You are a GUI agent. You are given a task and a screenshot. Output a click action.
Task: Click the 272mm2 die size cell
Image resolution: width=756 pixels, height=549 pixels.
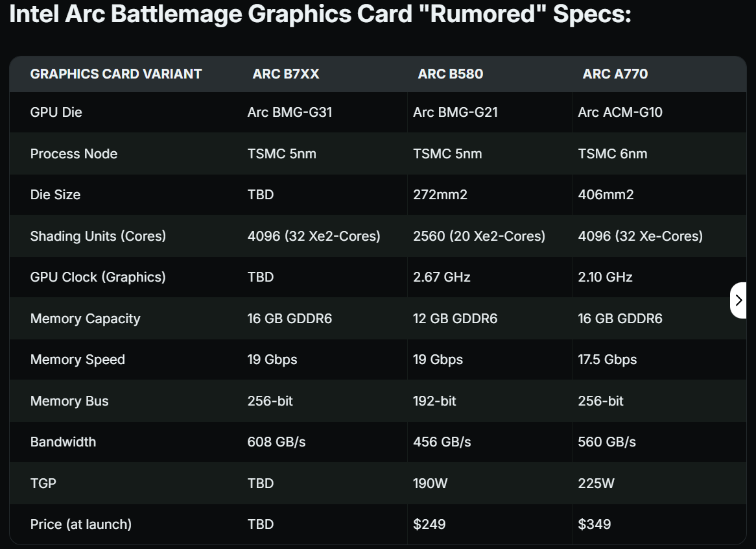coord(440,195)
